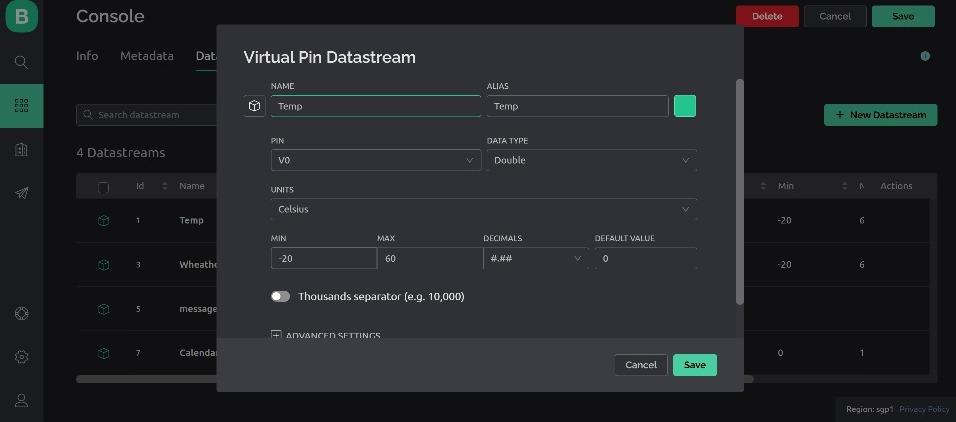Screen dimensions: 956x422
Task: Click the datastream cube icon beside Name
Action: [254, 106]
